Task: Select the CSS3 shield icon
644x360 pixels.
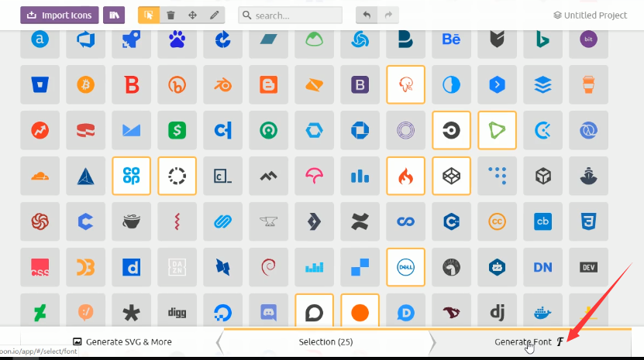Action: point(588,221)
